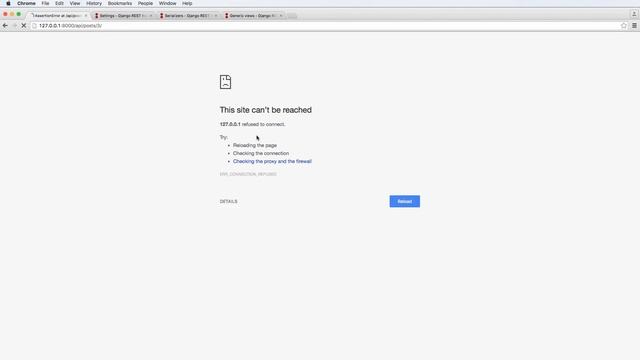Switch to the Settings Django REST tab
Image resolution: width=640 pixels, height=360 pixels.
(x=121, y=16)
